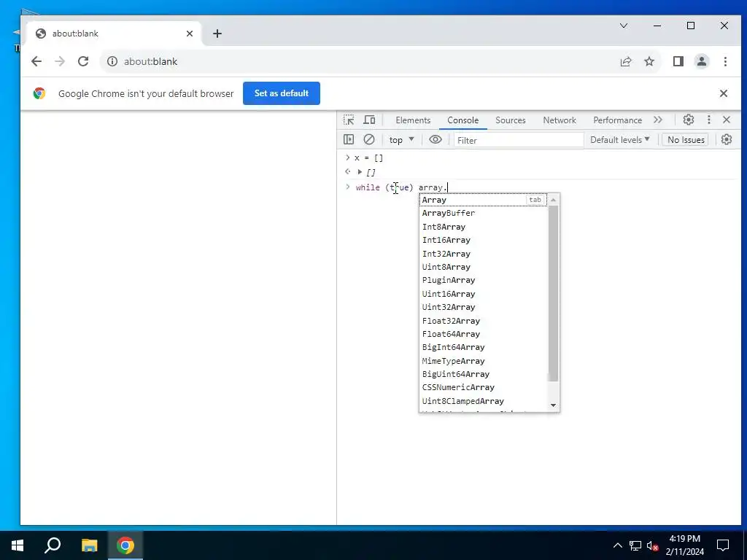Switch to the Elements tab

click(x=413, y=120)
